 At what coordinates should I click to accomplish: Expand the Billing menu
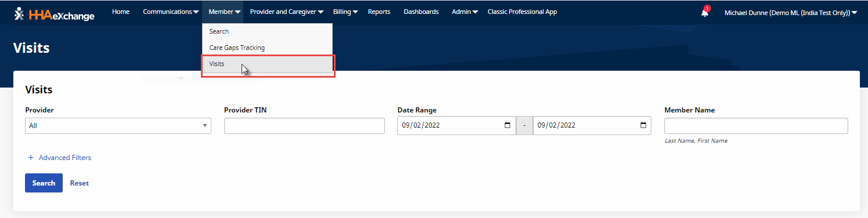(345, 12)
